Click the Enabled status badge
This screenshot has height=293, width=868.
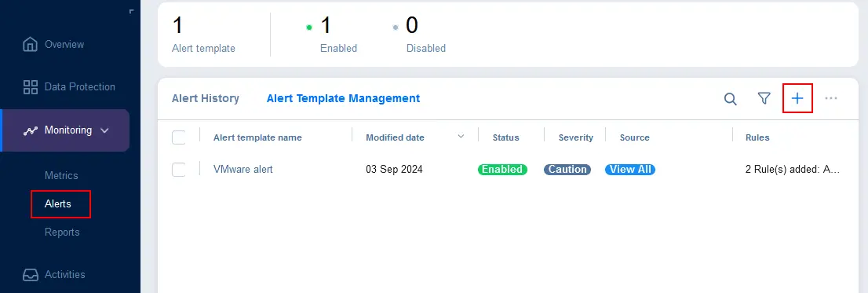[502, 170]
